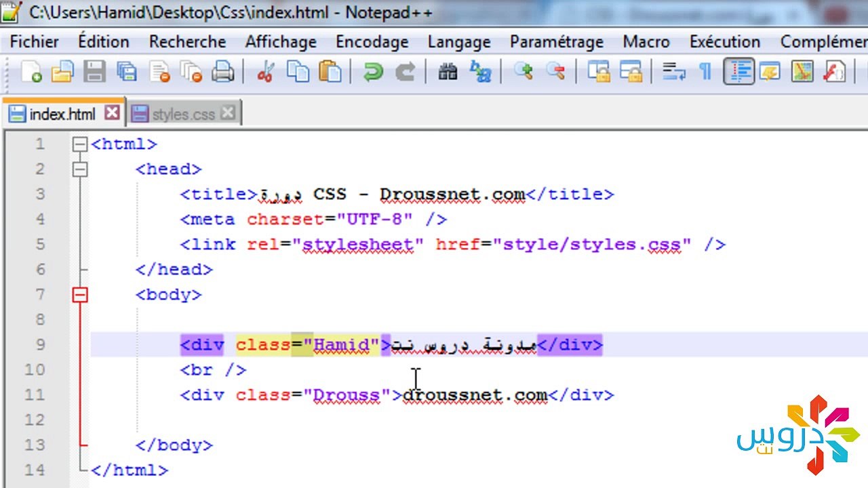This screenshot has width=868, height=488.
Task: Collapse the html fold marker on line 1
Action: pos(80,144)
